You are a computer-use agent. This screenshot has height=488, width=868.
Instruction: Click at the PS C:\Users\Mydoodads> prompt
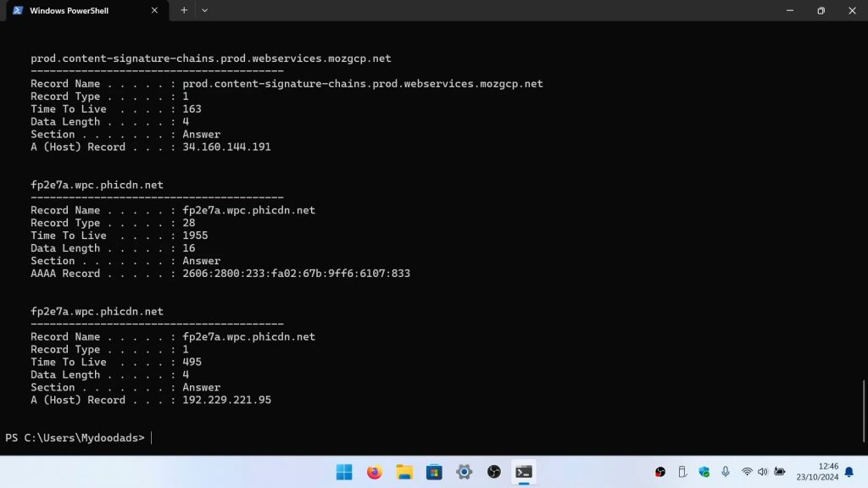pyautogui.click(x=75, y=438)
